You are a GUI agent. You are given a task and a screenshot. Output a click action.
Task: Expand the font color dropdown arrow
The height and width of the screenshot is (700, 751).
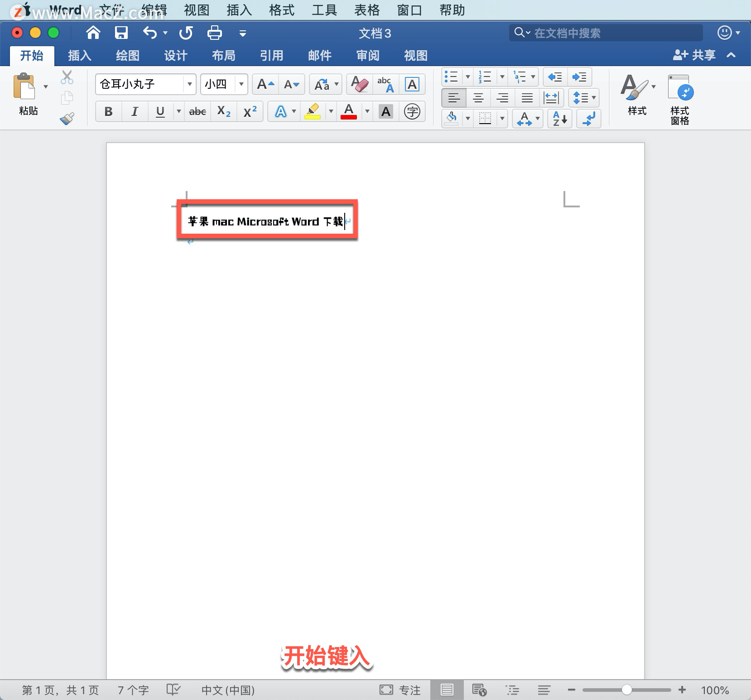(x=367, y=111)
